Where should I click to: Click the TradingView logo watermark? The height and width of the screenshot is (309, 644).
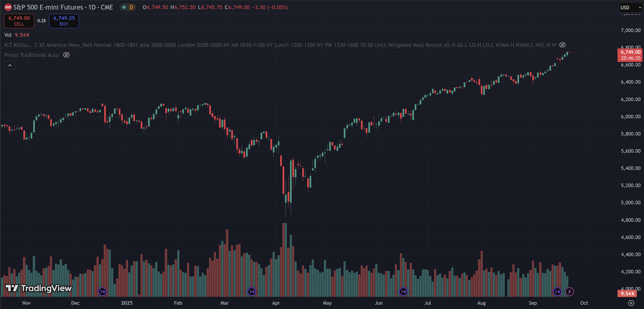click(39, 288)
